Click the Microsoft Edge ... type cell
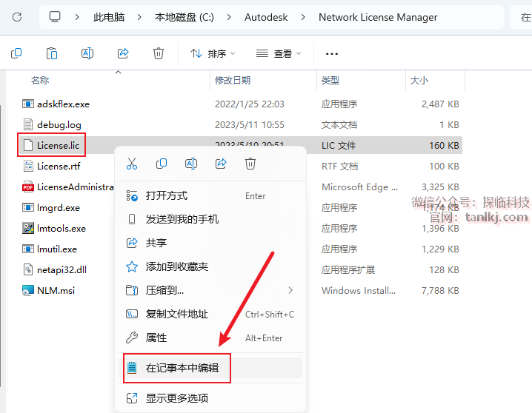 point(359,187)
